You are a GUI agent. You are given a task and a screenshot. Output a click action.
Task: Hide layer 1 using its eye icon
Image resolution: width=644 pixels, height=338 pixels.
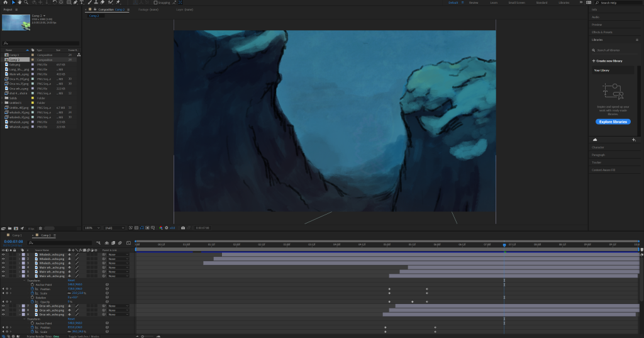3,254
